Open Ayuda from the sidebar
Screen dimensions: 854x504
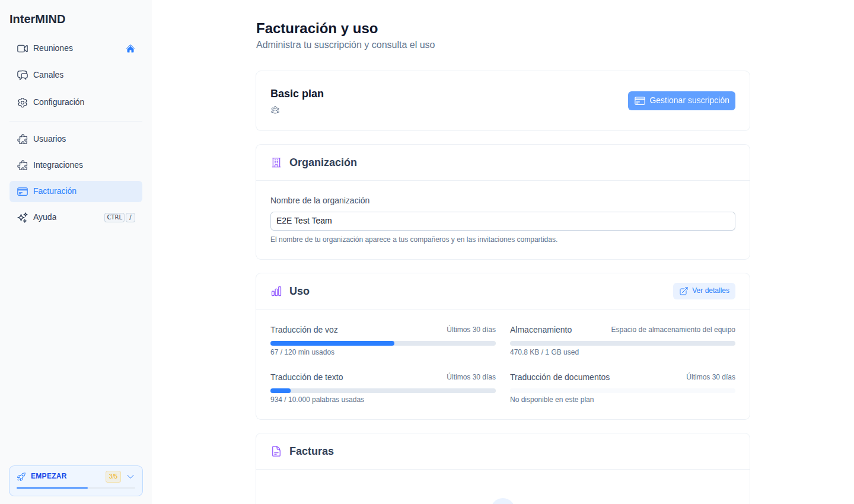click(76, 218)
